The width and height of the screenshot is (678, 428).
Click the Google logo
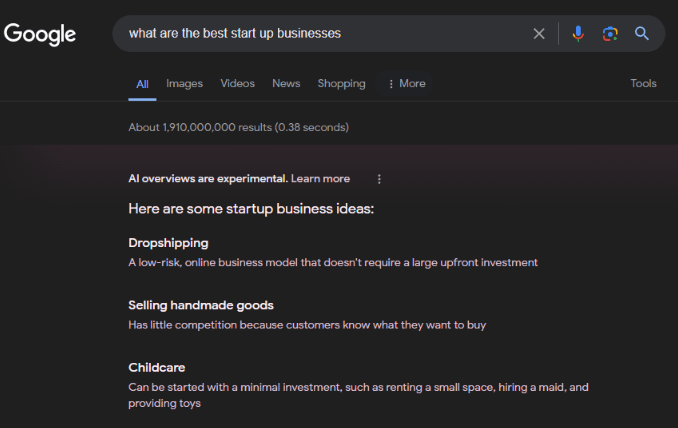[x=40, y=34]
